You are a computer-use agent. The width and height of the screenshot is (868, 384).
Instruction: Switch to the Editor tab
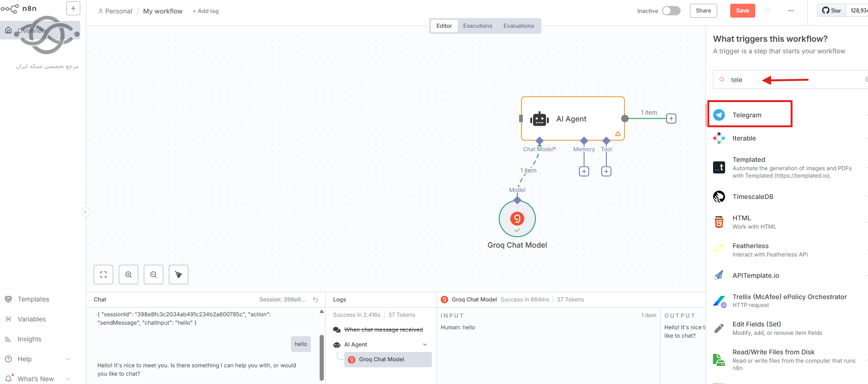[x=444, y=26]
